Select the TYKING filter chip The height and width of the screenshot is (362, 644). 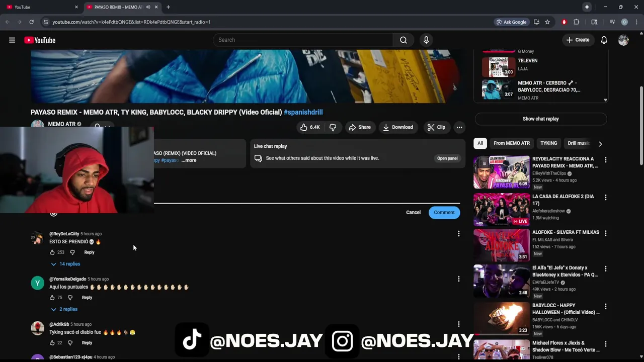[x=549, y=143]
